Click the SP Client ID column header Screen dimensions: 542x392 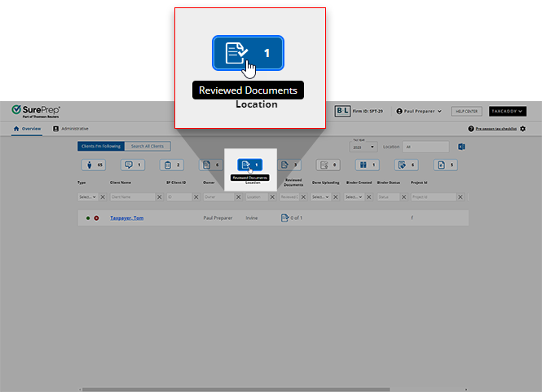(176, 183)
